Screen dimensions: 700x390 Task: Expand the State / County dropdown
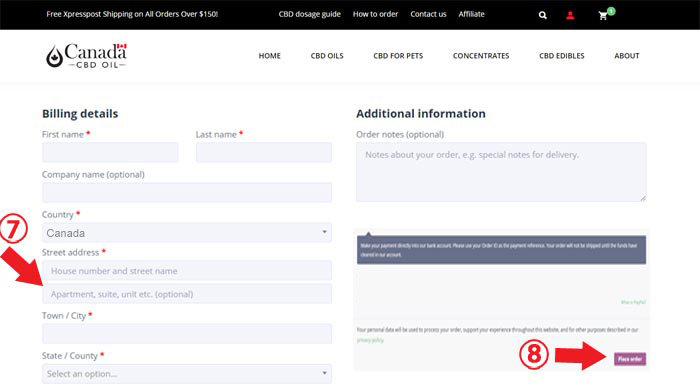pyautogui.click(x=187, y=374)
